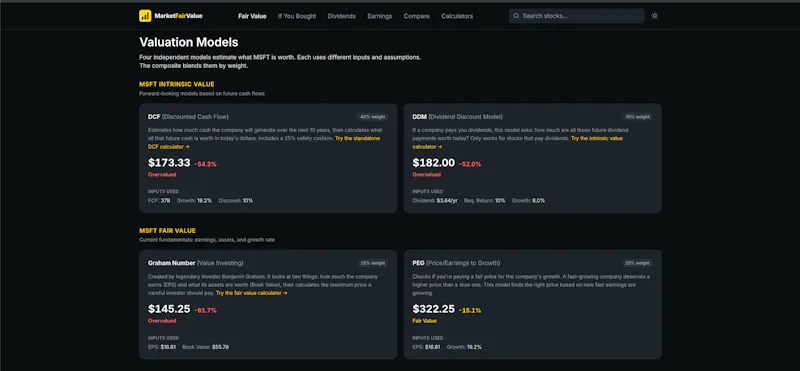Viewport: 800px width, 371px height.
Task: Click the $182.00 DDM value
Action: (433, 163)
